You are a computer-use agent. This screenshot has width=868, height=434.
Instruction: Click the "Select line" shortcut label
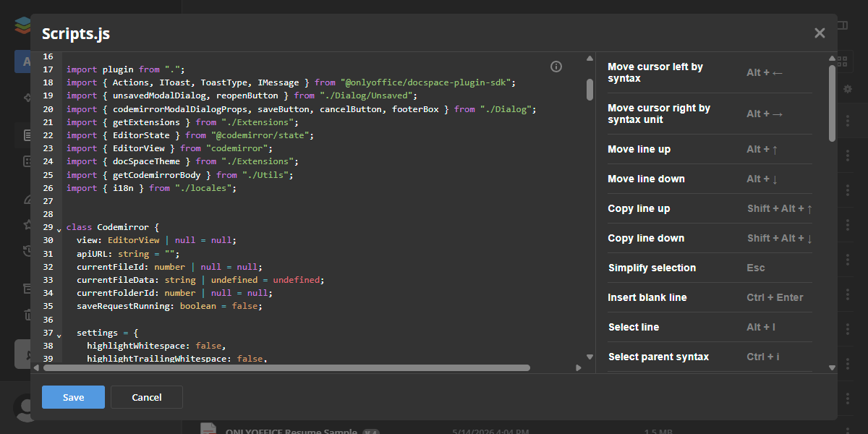coord(634,327)
